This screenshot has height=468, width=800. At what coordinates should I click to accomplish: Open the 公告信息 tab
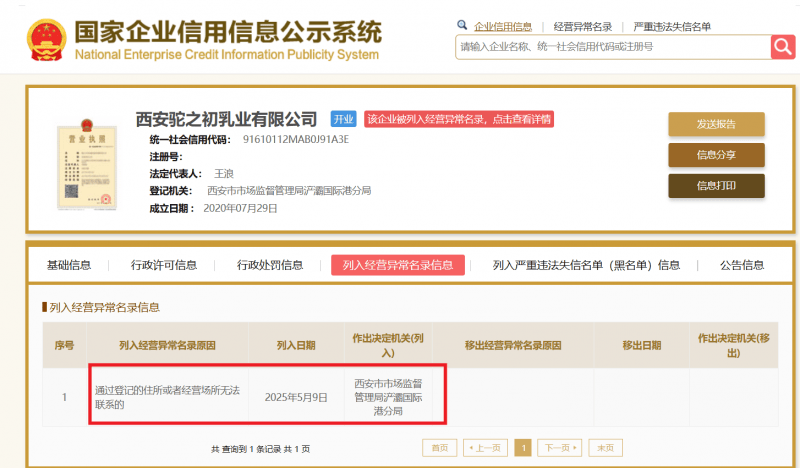coord(742,265)
